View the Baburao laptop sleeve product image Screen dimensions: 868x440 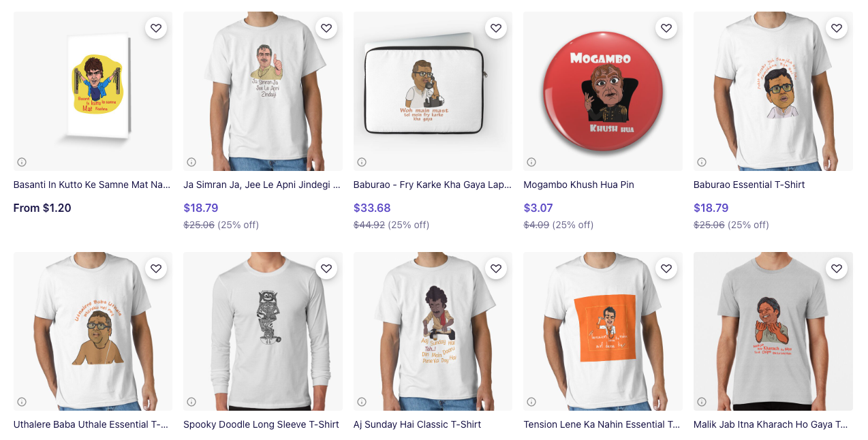(x=433, y=91)
